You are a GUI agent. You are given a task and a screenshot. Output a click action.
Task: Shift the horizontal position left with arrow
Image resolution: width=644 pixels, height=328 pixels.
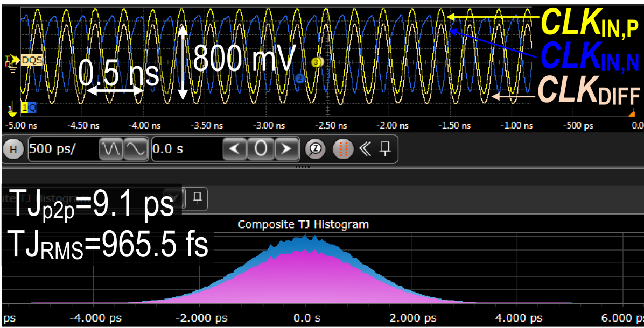click(234, 149)
